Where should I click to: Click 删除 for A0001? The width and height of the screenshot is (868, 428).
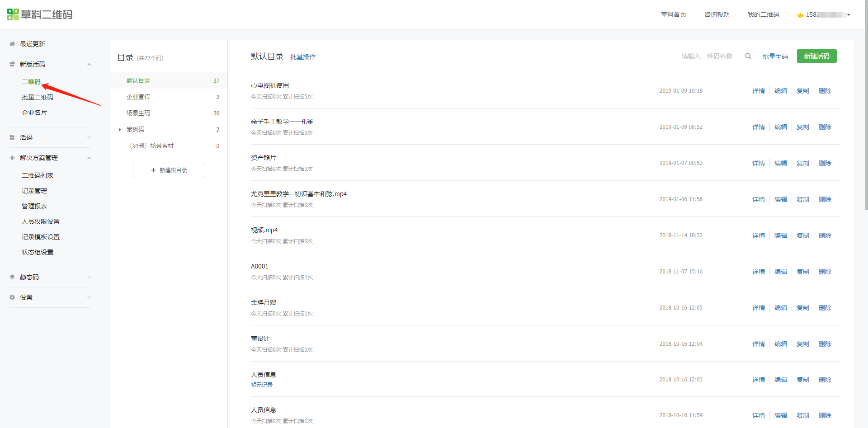point(825,272)
